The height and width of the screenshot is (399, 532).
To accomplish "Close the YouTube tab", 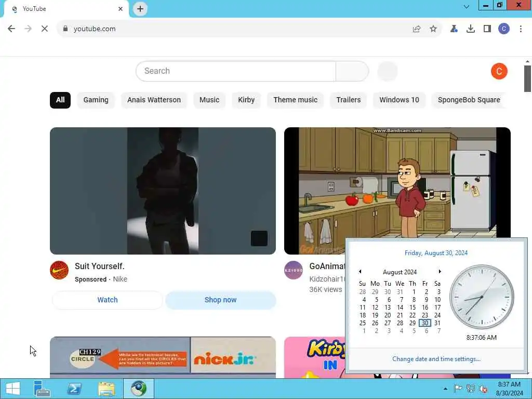I will tap(121, 9).
